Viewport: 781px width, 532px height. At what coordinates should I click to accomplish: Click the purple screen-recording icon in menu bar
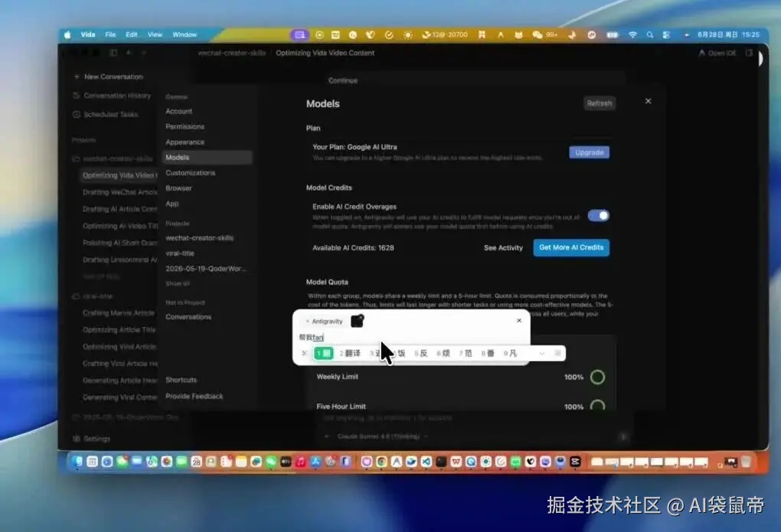(x=300, y=34)
